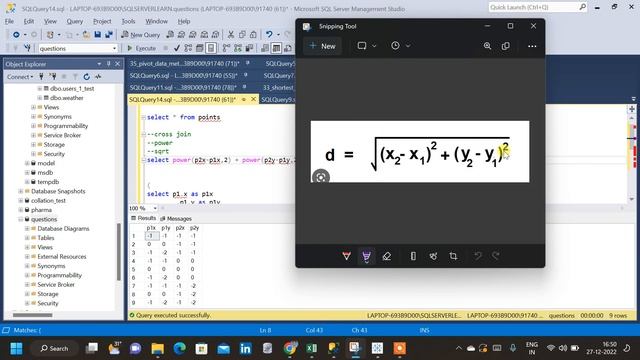This screenshot has height=360, width=640.
Task: Open the Tools menu
Action: pyautogui.click(x=128, y=21)
